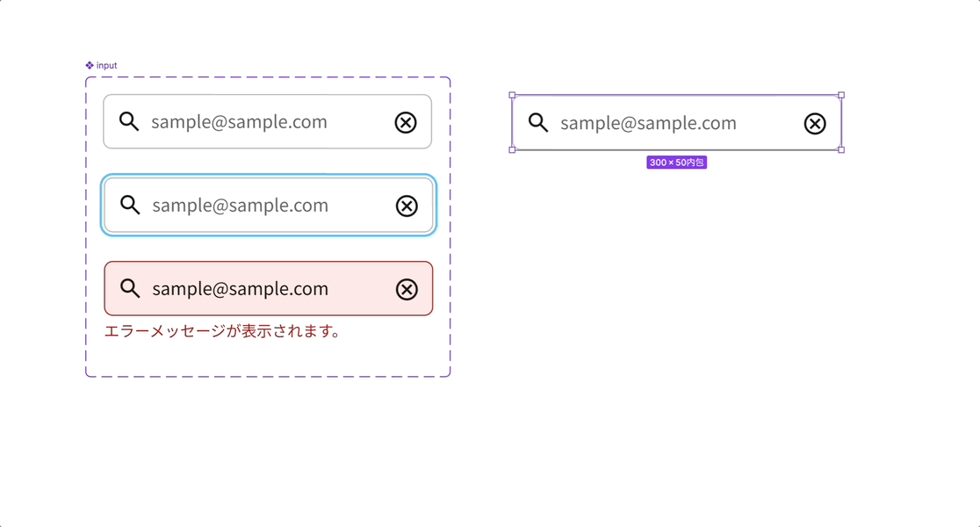This screenshot has width=980, height=527.
Task: Click the sample@sample.com text in the selected instance
Action: pyautogui.click(x=648, y=123)
